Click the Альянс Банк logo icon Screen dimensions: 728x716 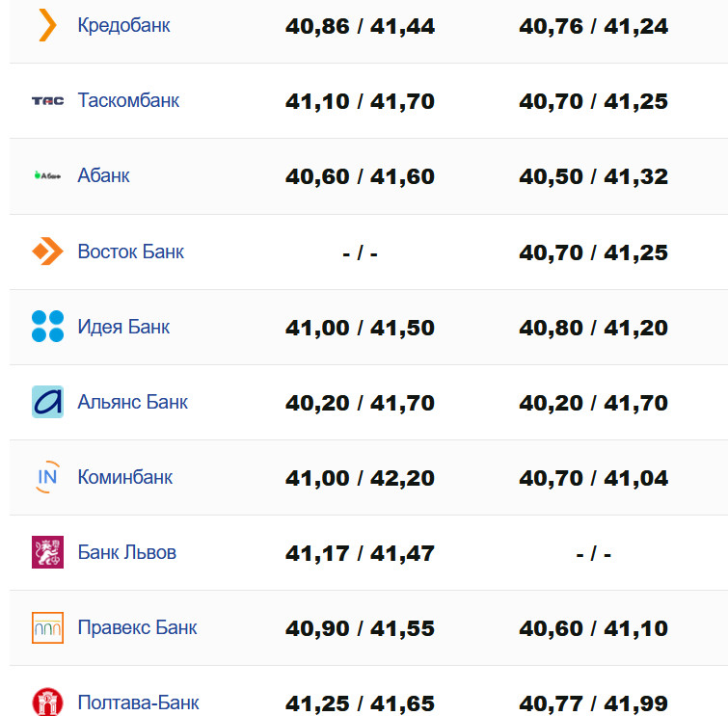click(47, 402)
